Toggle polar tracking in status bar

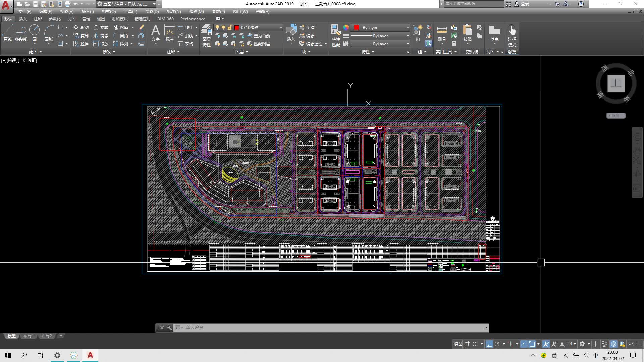(497, 344)
